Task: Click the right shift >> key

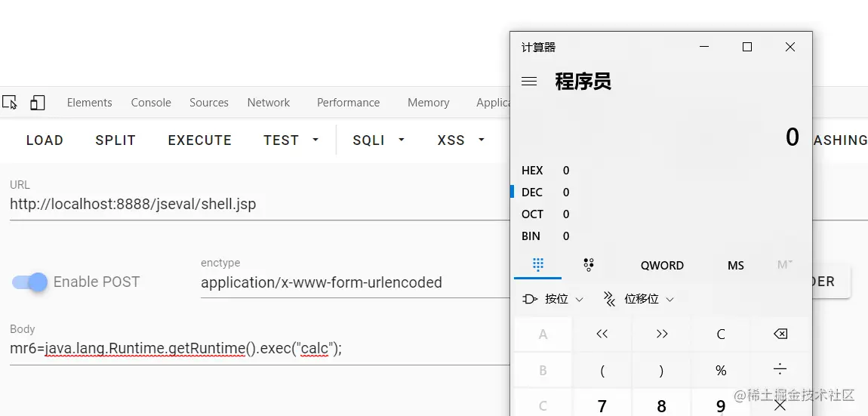Action: pyautogui.click(x=661, y=334)
